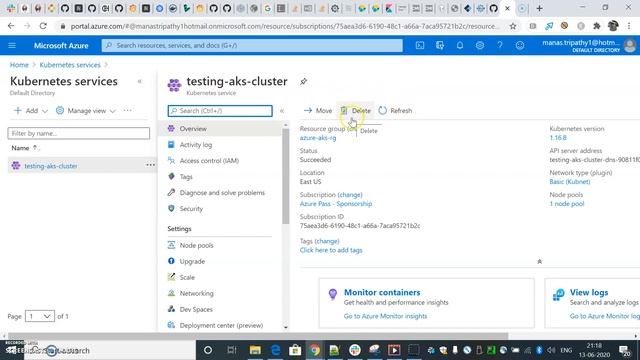Open Task View on the taskbar
The image size is (640, 360).
click(231, 350)
